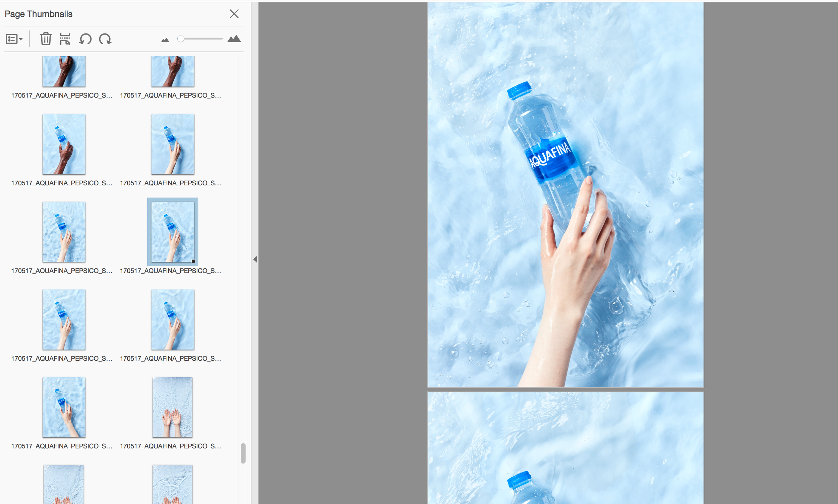Enlarge thumbnails using the large mountain icon

pos(234,39)
